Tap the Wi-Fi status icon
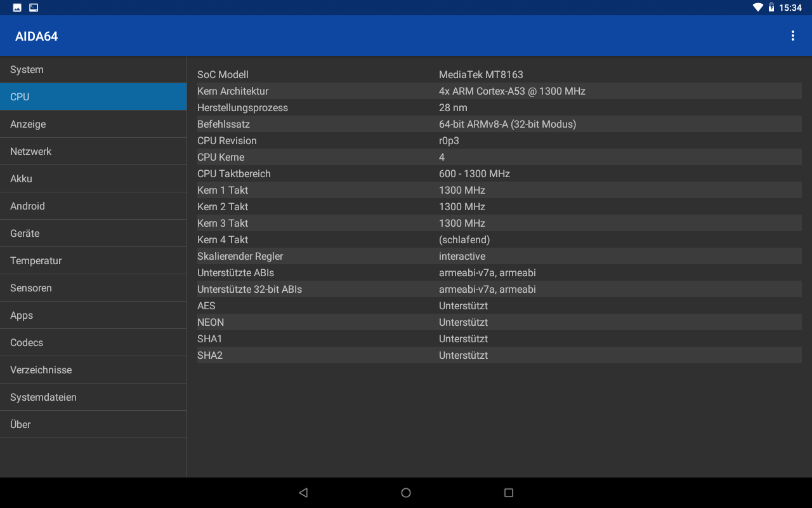812x508 pixels. [758, 8]
